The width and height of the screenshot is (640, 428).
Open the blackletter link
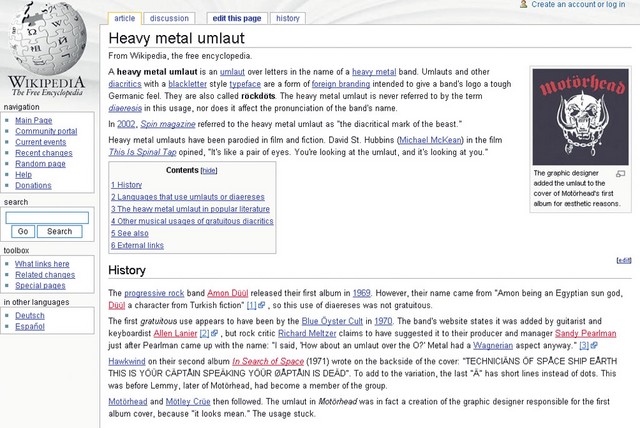point(187,84)
